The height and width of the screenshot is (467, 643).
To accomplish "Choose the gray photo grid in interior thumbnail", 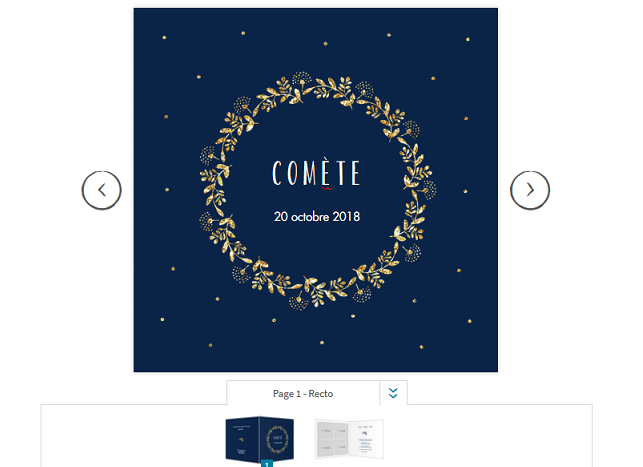I will 332,438.
